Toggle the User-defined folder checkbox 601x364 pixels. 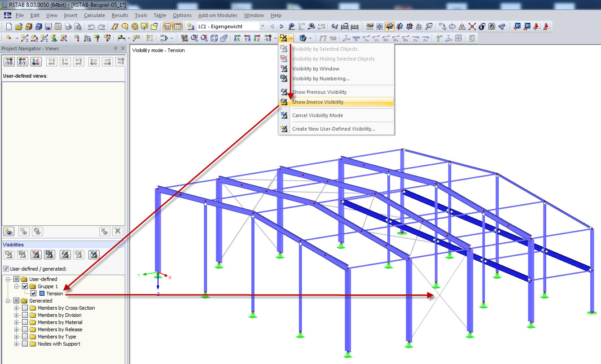pos(18,279)
